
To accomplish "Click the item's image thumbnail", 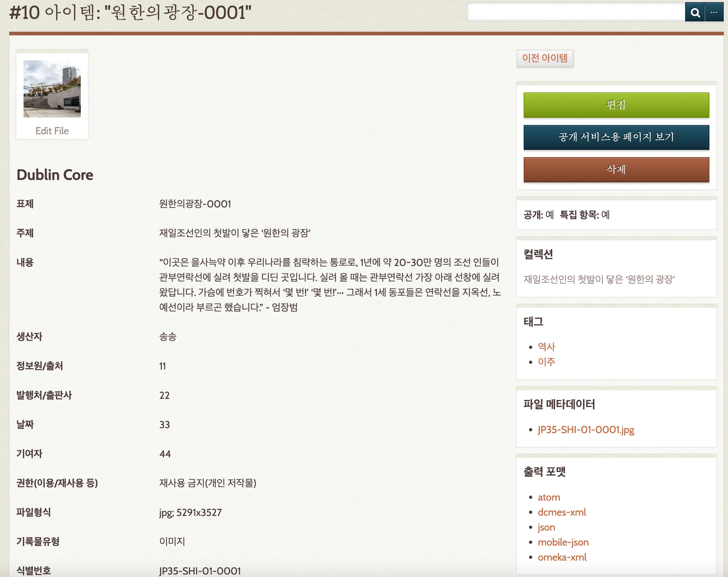I will click(x=52, y=89).
